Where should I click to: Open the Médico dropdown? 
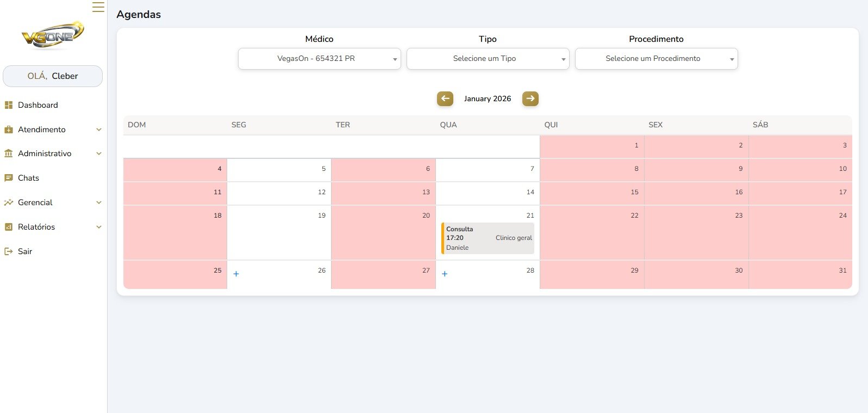(x=319, y=59)
